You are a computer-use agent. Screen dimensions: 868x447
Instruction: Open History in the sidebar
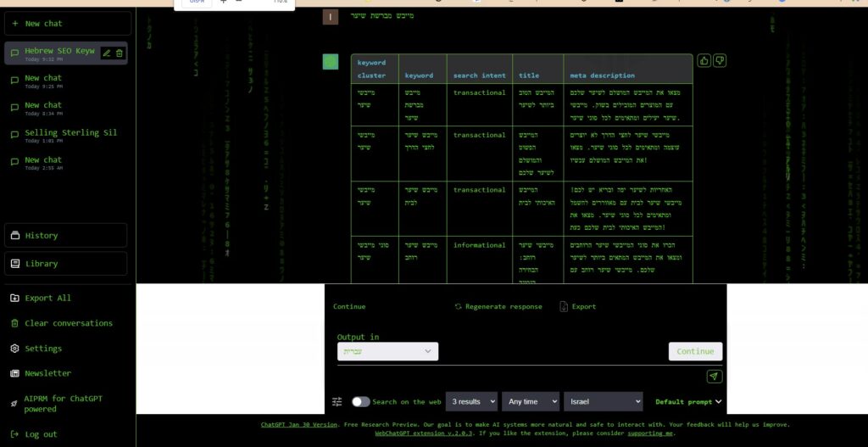[66, 235]
